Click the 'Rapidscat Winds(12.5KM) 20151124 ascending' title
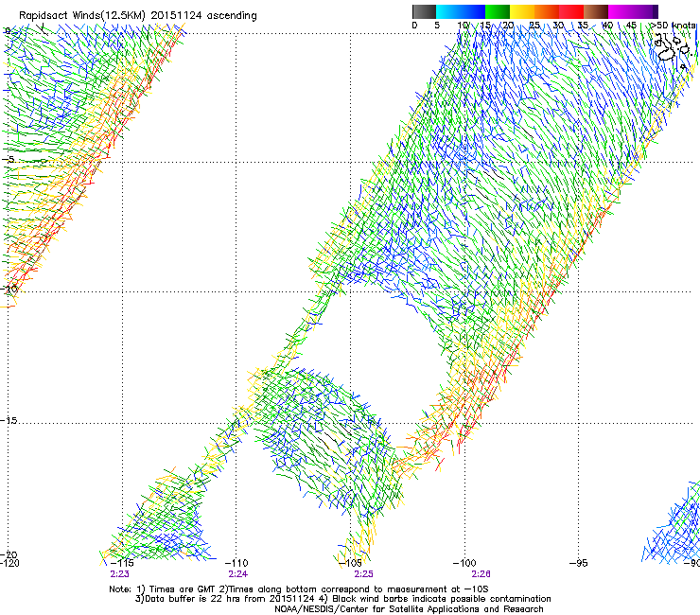Screen dimensions: 700x615 (x=138, y=16)
